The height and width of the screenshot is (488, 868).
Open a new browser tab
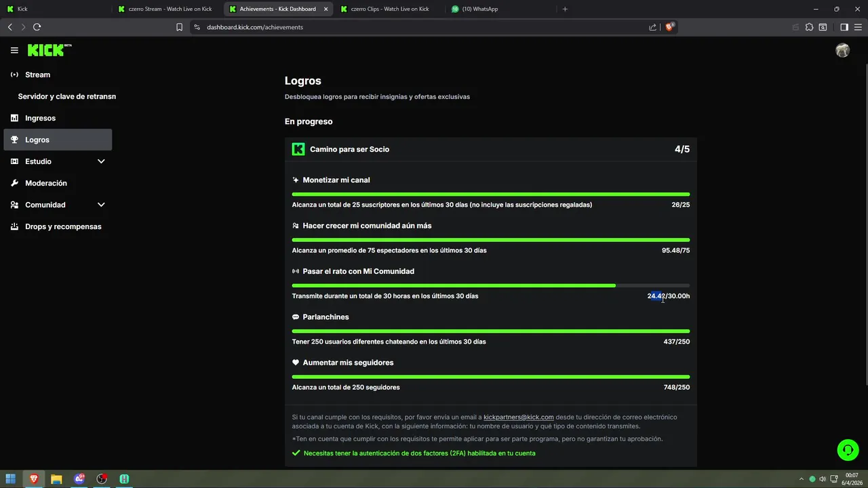click(x=565, y=9)
